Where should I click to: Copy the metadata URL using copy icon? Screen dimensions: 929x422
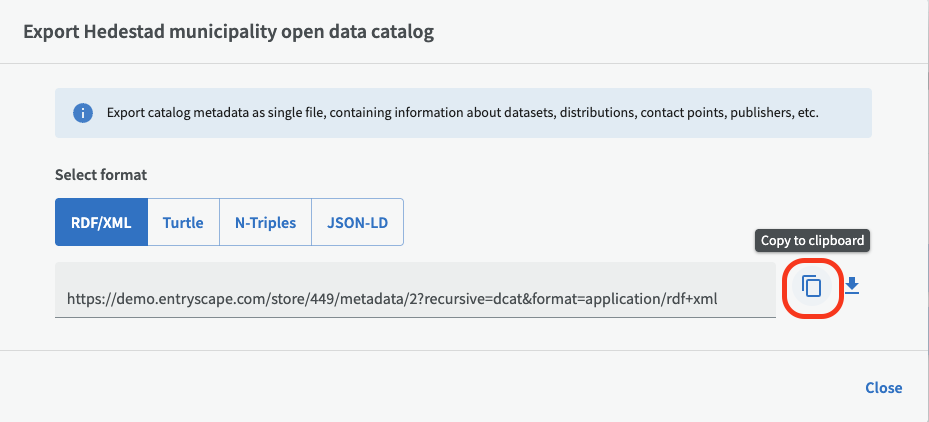point(813,287)
